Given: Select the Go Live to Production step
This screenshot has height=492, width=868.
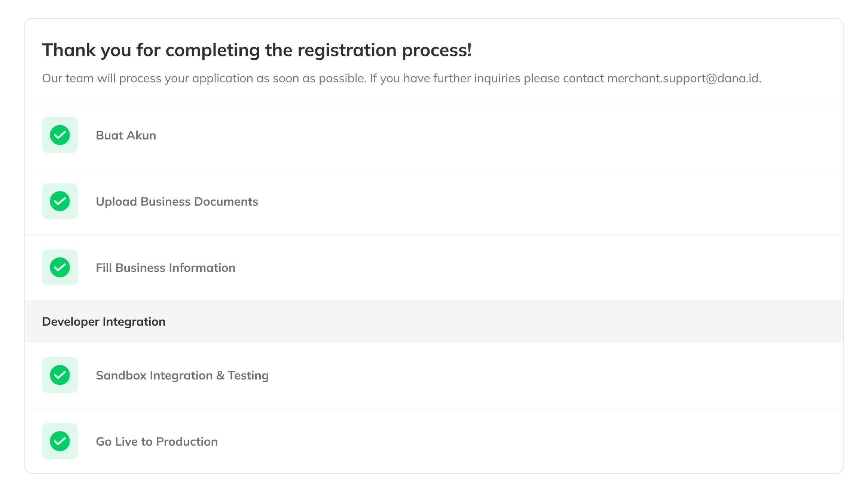Looking at the screenshot, I should coord(156,442).
